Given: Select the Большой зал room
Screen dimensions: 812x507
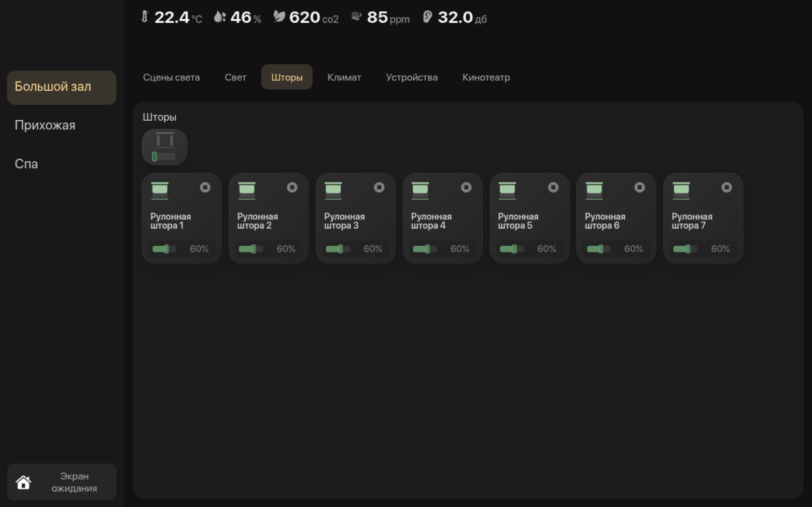Looking at the screenshot, I should (62, 87).
